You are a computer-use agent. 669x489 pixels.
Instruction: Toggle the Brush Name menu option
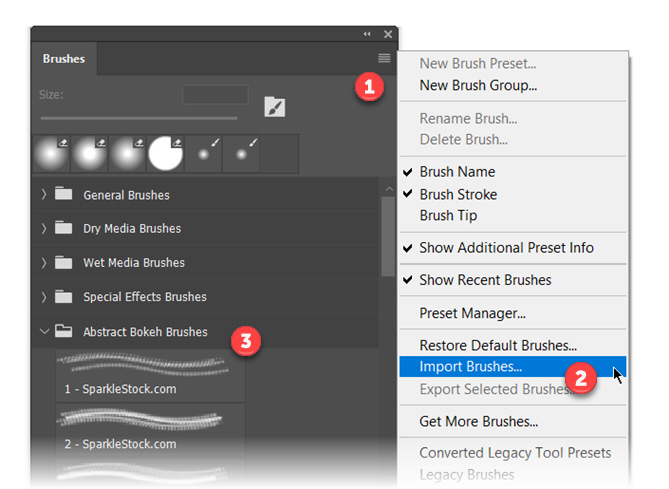(x=457, y=172)
